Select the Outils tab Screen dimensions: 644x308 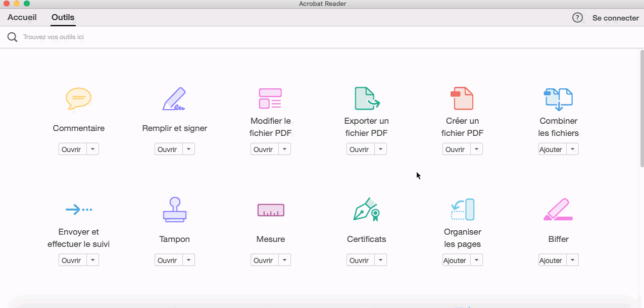tap(63, 17)
